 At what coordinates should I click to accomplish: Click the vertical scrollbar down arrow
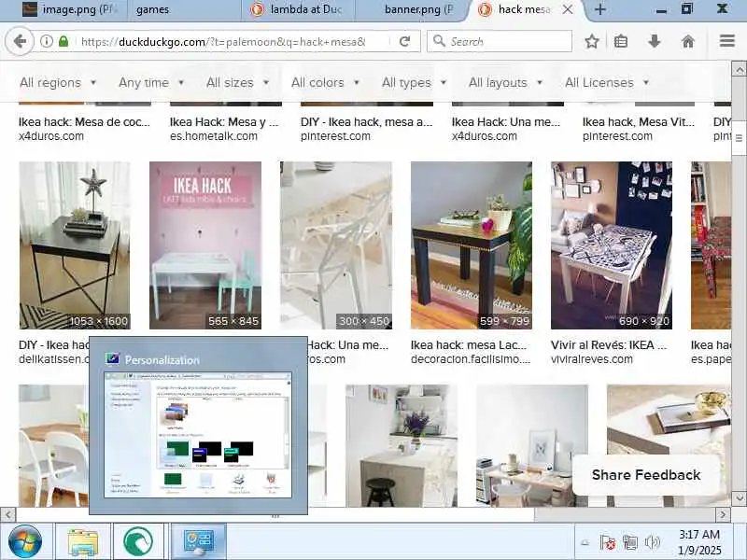739,498
